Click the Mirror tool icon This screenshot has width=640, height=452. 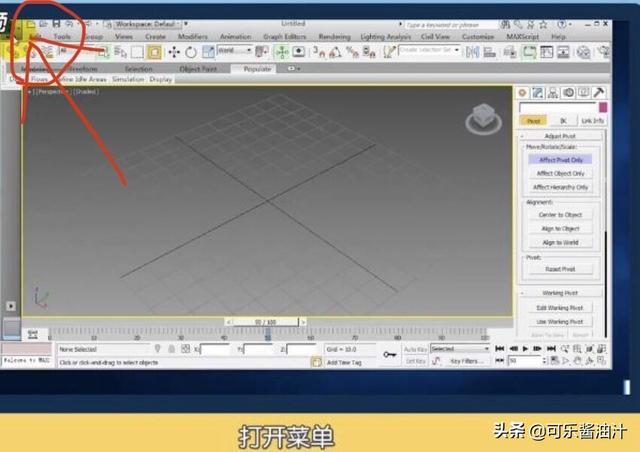click(473, 52)
